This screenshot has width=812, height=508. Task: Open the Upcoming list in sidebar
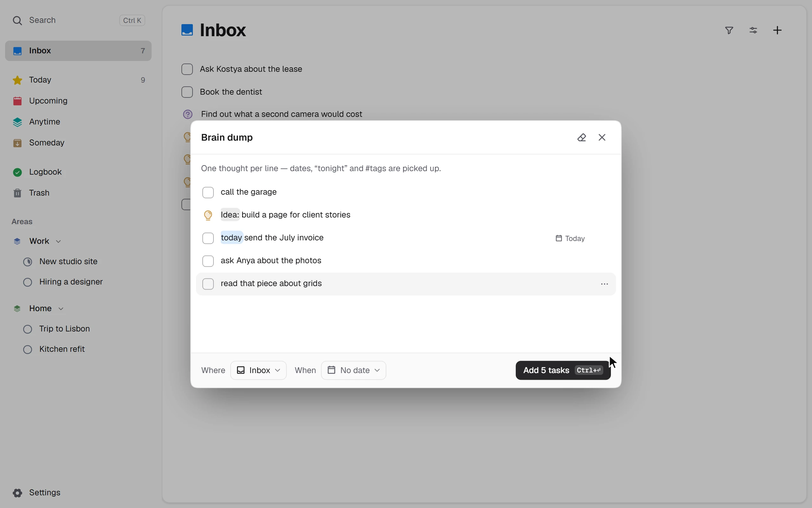click(78, 101)
